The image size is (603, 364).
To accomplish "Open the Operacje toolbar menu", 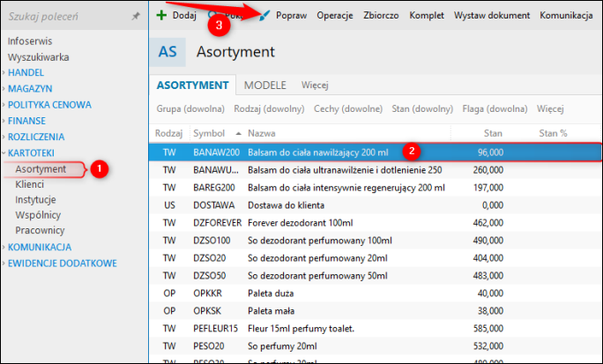I will click(335, 15).
